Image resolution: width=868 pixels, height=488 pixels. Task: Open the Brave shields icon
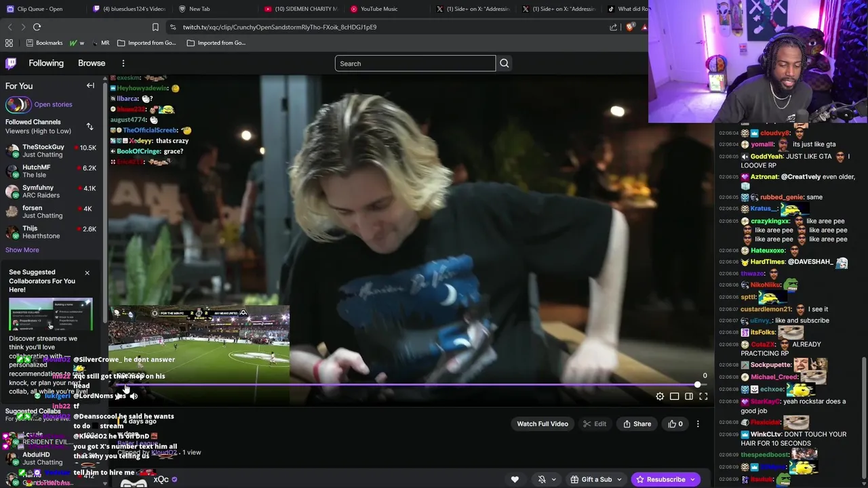(x=631, y=27)
